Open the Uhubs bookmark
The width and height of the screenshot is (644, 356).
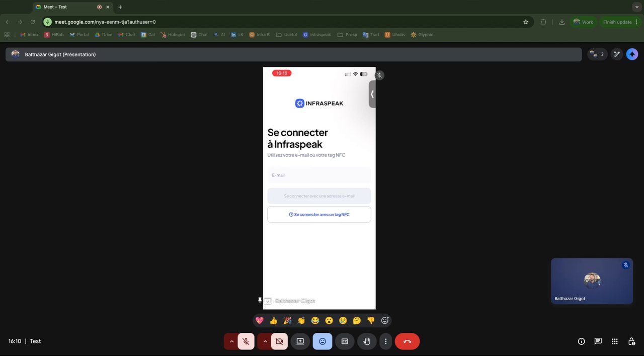point(394,35)
